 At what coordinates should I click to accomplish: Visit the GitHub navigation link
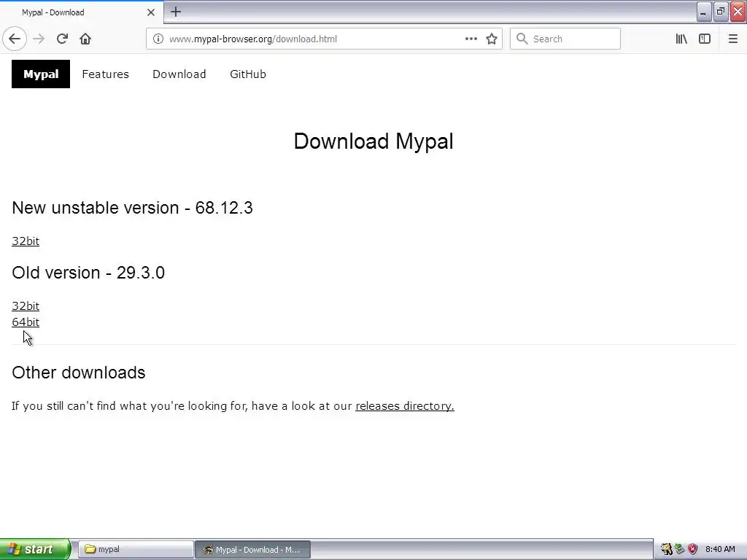coord(248,74)
